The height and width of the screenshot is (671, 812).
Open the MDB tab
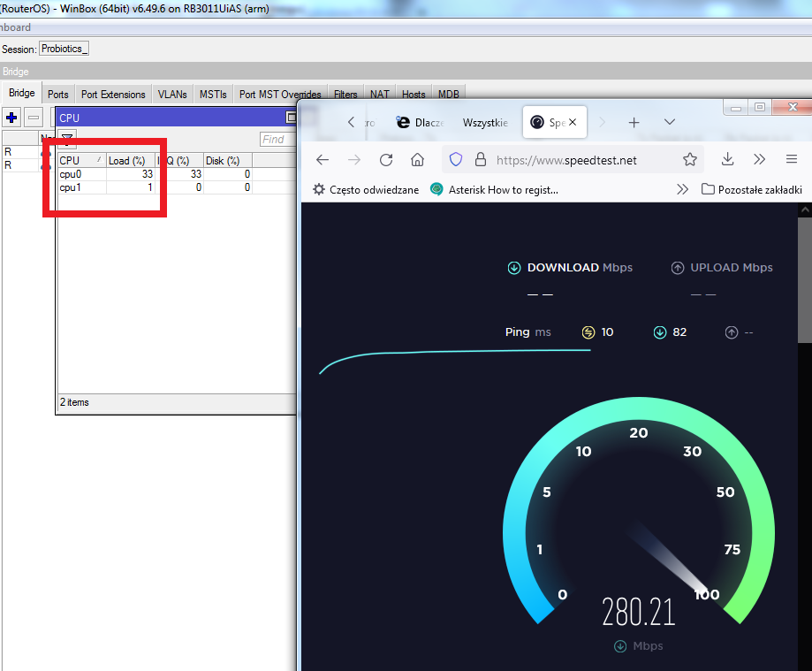(449, 95)
